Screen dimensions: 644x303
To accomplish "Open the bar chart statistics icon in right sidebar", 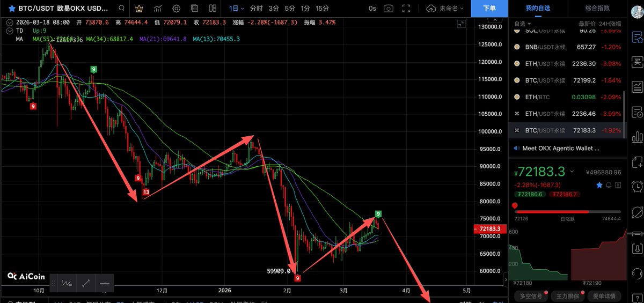I will pos(637,137).
